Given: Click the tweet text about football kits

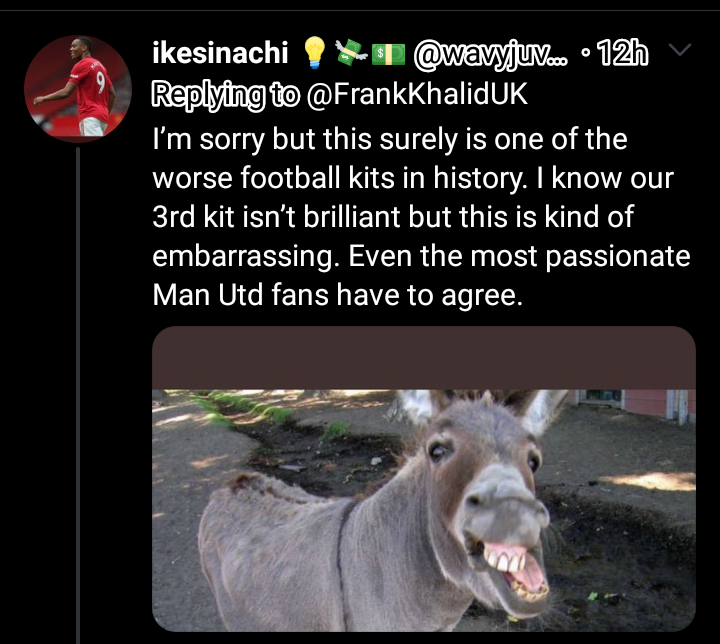Looking at the screenshot, I should click(x=422, y=216).
